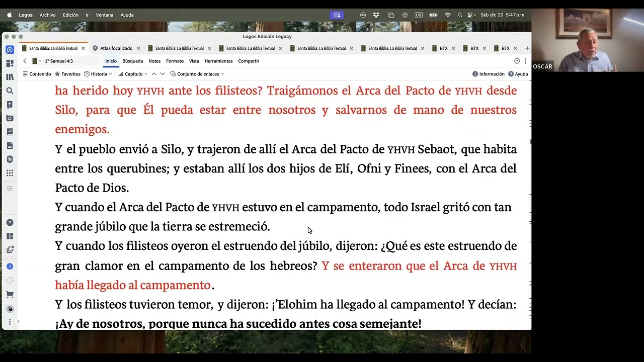Open the Archivo menu in menu bar
This screenshot has width=644, height=362.
click(48, 15)
